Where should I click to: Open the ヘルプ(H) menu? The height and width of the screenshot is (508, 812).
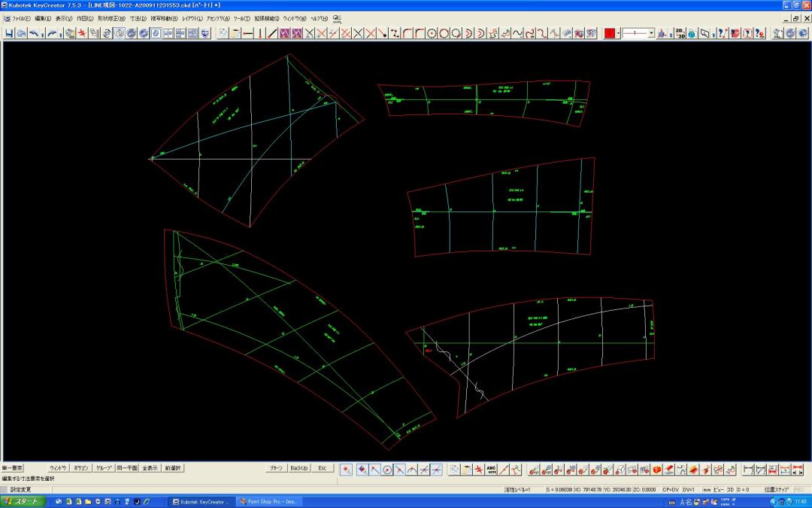(320, 17)
